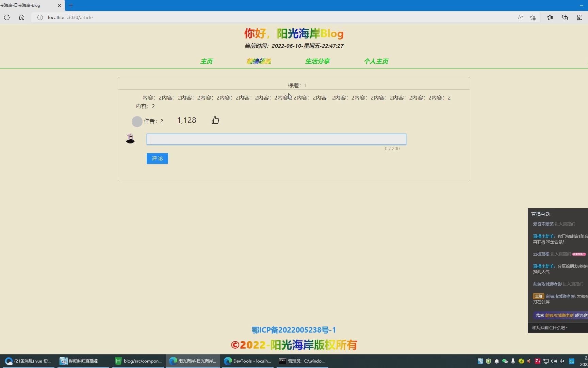The height and width of the screenshot is (368, 588).
Task: Toggle the Chinese input method '中' indicator
Action: point(562,361)
